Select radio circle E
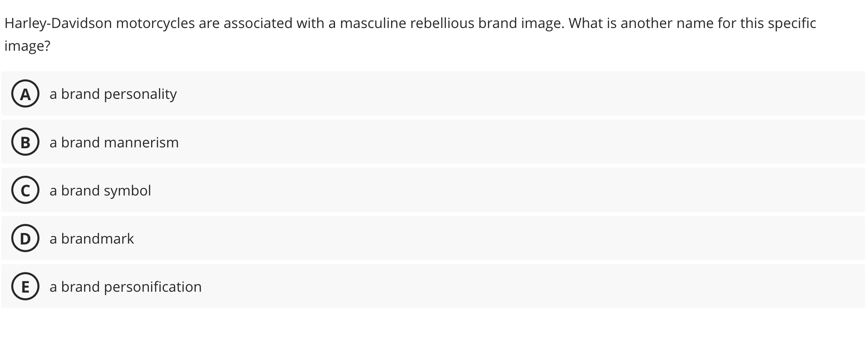This screenshot has height=342, width=868. point(25,286)
